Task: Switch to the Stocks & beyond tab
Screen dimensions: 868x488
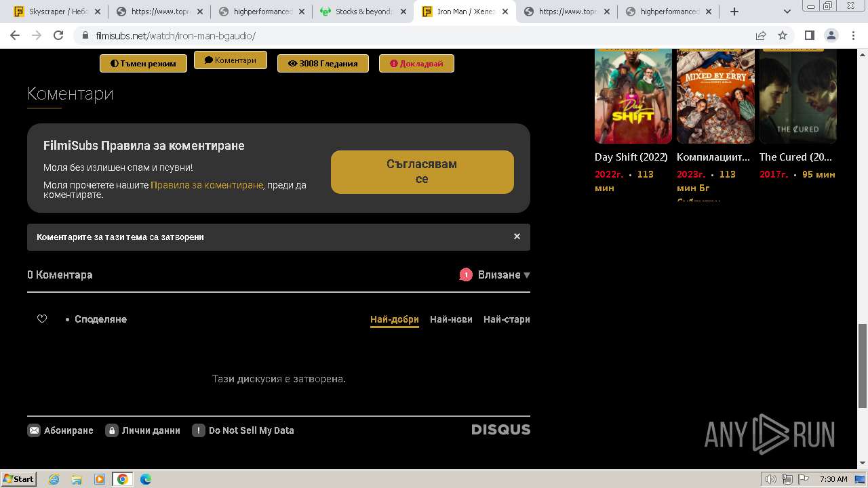Action: click(363, 12)
